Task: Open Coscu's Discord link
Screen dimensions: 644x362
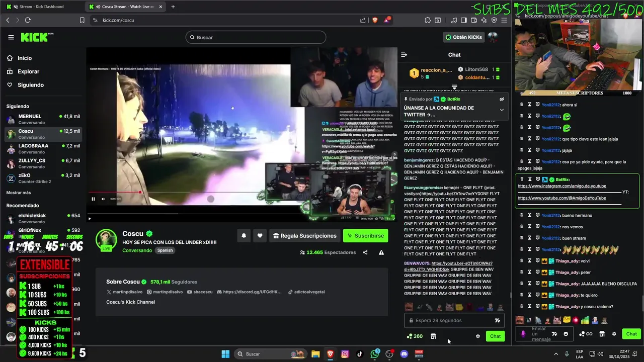Action: (x=249, y=292)
